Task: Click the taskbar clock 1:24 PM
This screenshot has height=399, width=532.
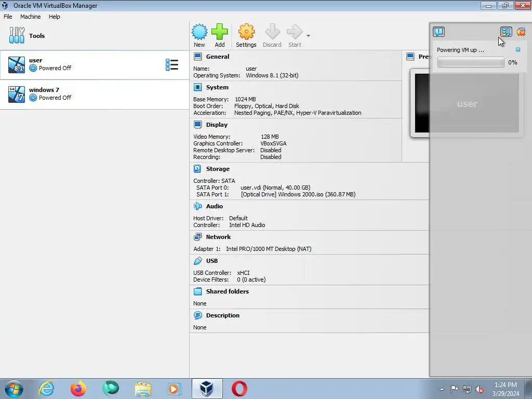Action: tap(506, 385)
